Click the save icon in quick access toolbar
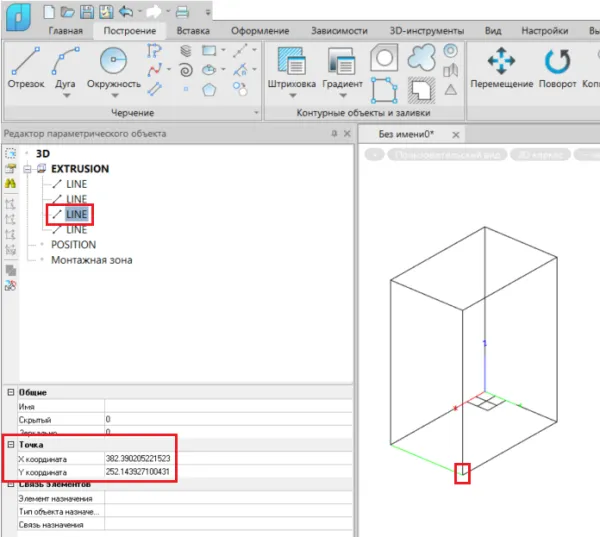Image resolution: width=600 pixels, height=537 pixels. [x=87, y=12]
